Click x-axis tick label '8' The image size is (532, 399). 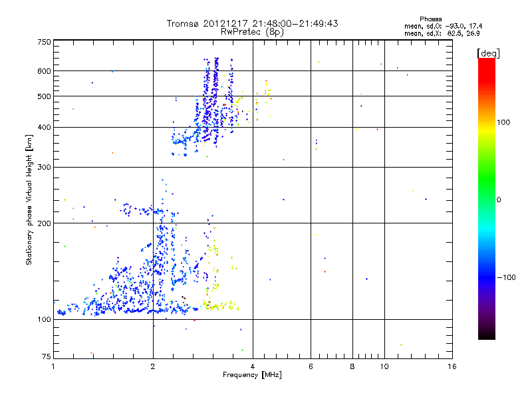[x=352, y=366]
